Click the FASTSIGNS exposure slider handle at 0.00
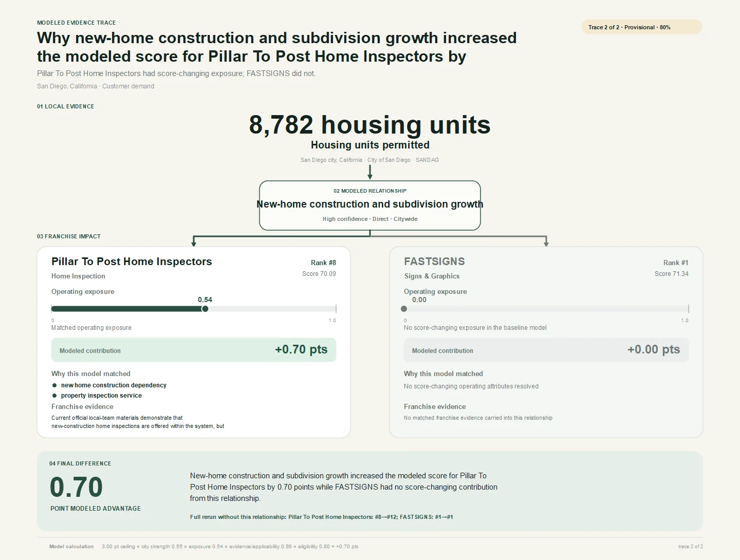The height and width of the screenshot is (560, 740). pyautogui.click(x=404, y=309)
